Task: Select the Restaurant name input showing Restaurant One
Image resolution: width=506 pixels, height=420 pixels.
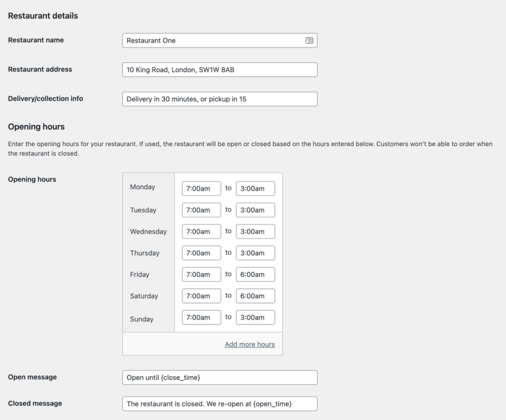Action: [x=210, y=39]
